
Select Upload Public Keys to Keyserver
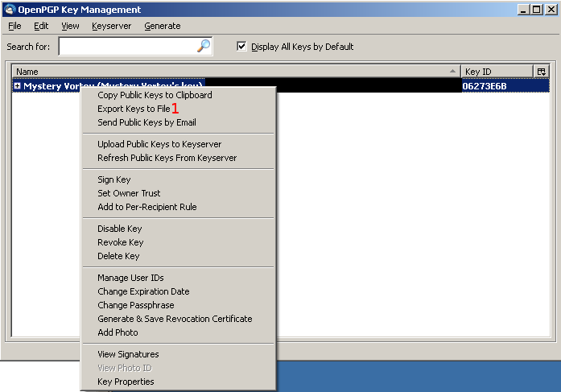(178, 144)
